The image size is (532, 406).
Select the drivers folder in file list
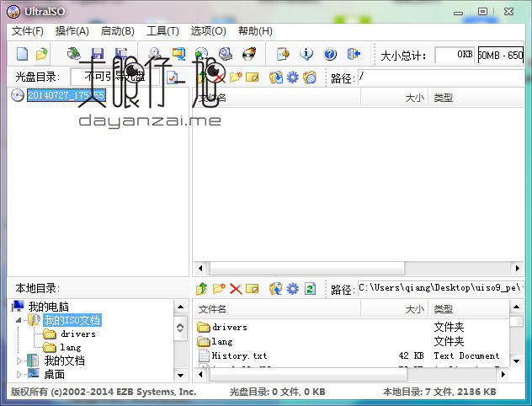click(x=229, y=328)
